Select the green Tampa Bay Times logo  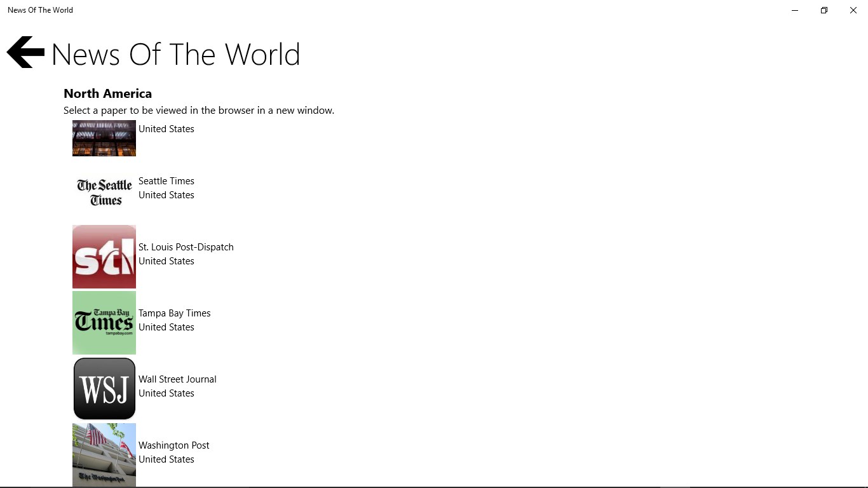tap(104, 323)
